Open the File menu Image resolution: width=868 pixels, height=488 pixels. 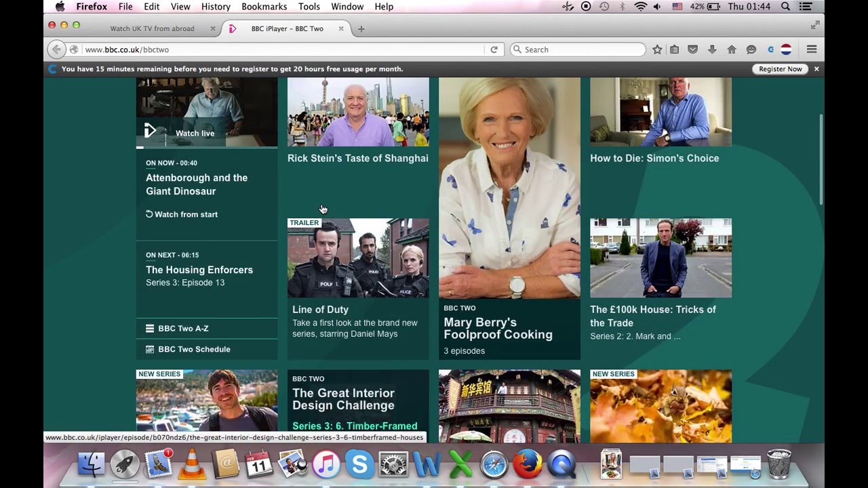125,6
